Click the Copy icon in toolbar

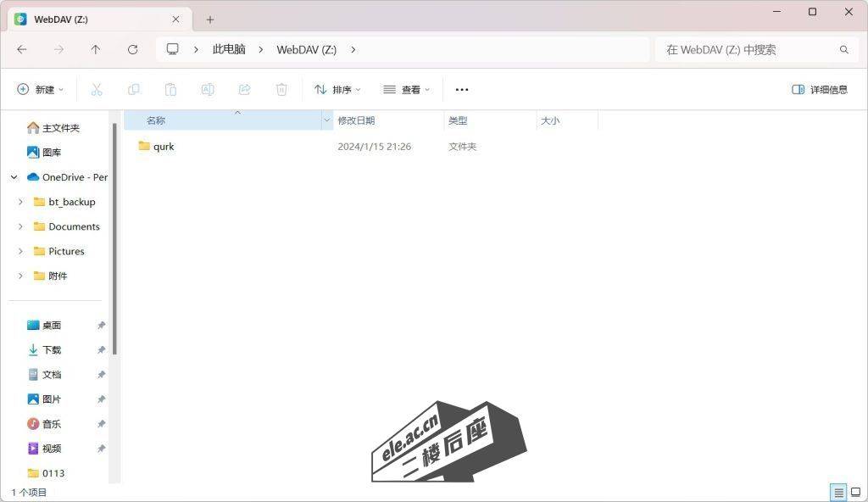pos(133,89)
